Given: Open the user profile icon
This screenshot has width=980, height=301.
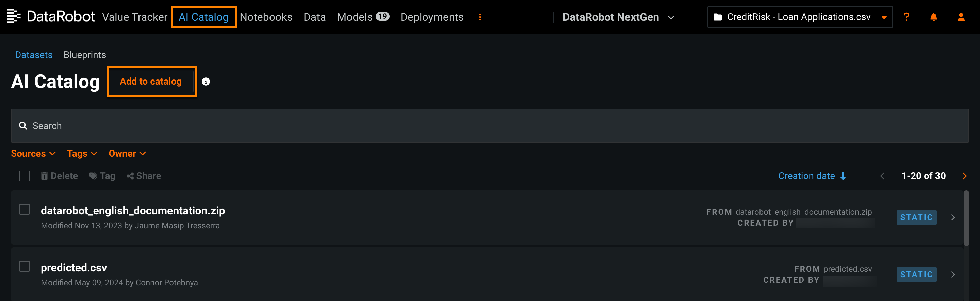Looking at the screenshot, I should pyautogui.click(x=961, y=17).
